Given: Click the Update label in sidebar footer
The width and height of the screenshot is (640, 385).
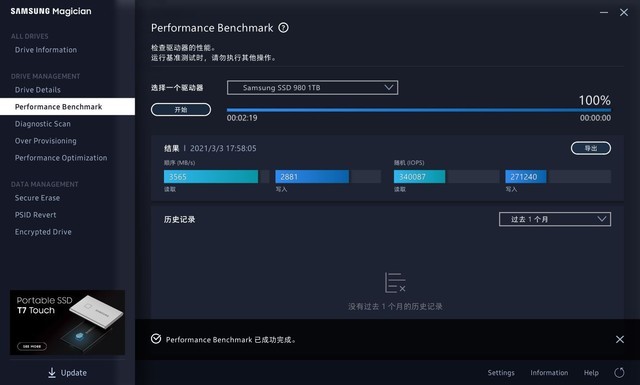Looking at the screenshot, I should pos(73,373).
